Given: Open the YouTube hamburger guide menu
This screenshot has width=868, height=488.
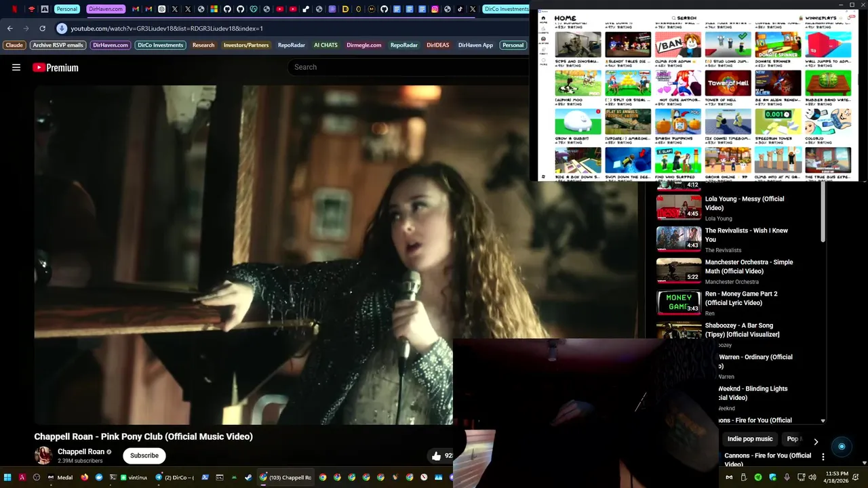Looking at the screenshot, I should pyautogui.click(x=16, y=67).
